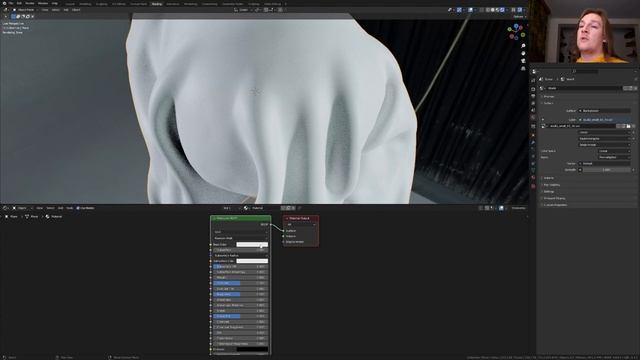This screenshot has height=360, width=640.
Task: Switch to the Sculpting workspace tab
Action: [x=101, y=4]
